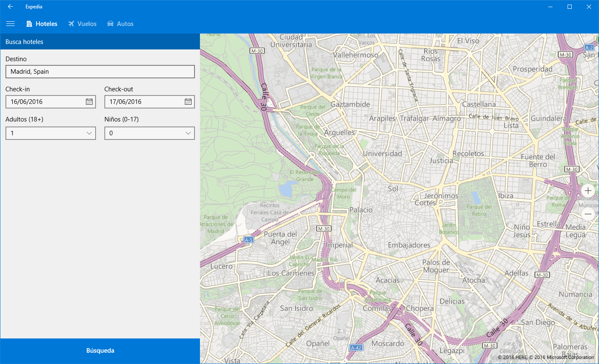Click the Destino field containing Madrid, Spain
Viewport: 599px width, 364px height.
100,72
